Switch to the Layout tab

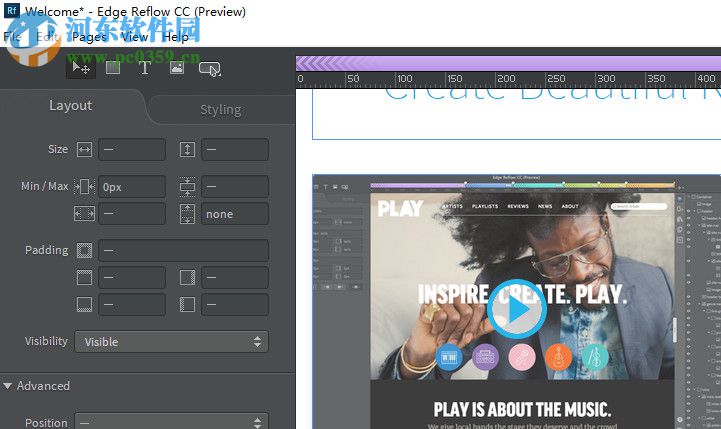pyautogui.click(x=70, y=105)
